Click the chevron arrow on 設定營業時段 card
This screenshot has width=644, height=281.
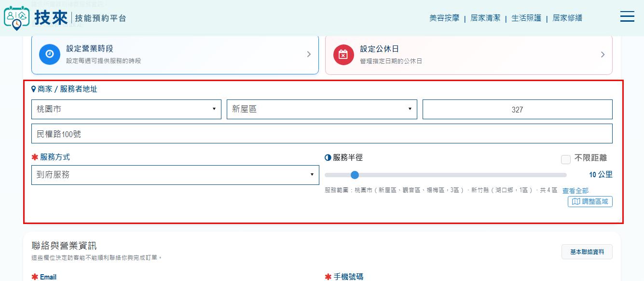click(x=309, y=55)
